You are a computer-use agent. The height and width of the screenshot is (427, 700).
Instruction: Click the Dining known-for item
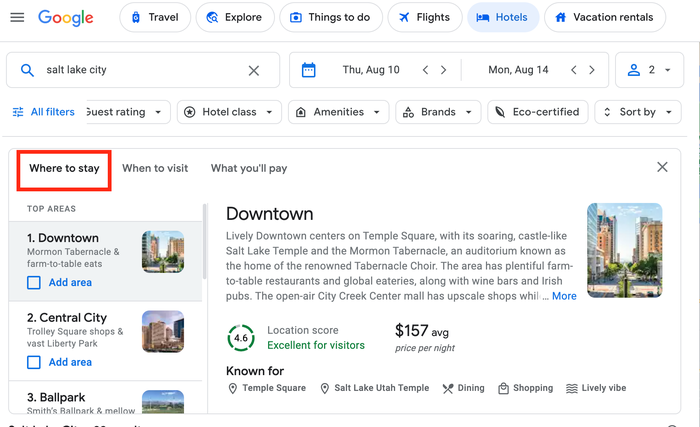click(463, 388)
